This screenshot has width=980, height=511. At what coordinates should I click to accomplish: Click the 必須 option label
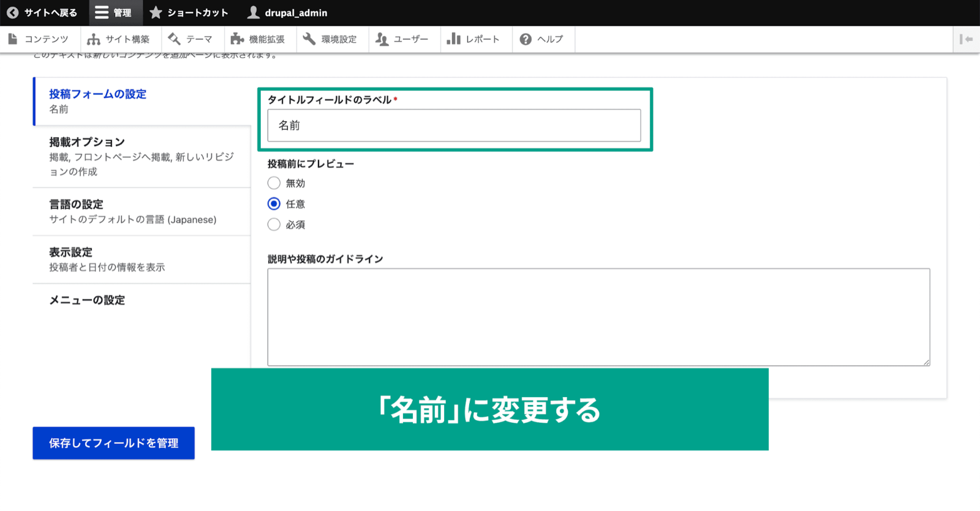coord(295,225)
